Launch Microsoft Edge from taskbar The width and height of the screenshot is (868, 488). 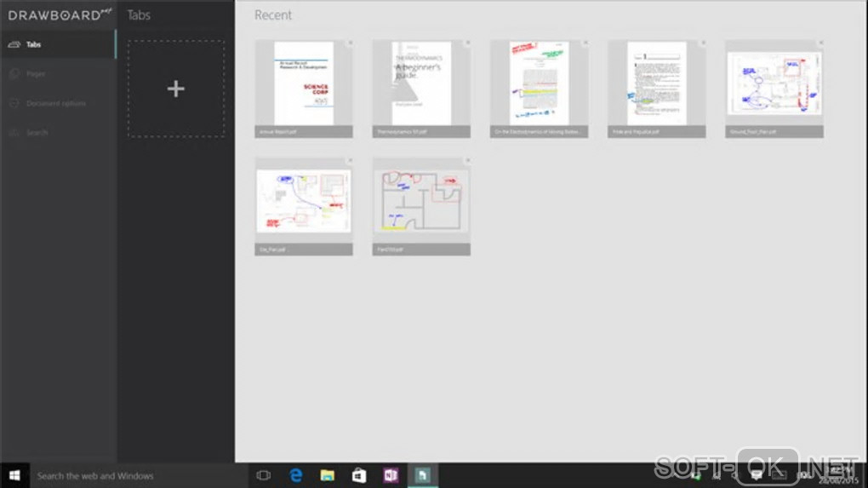point(296,475)
